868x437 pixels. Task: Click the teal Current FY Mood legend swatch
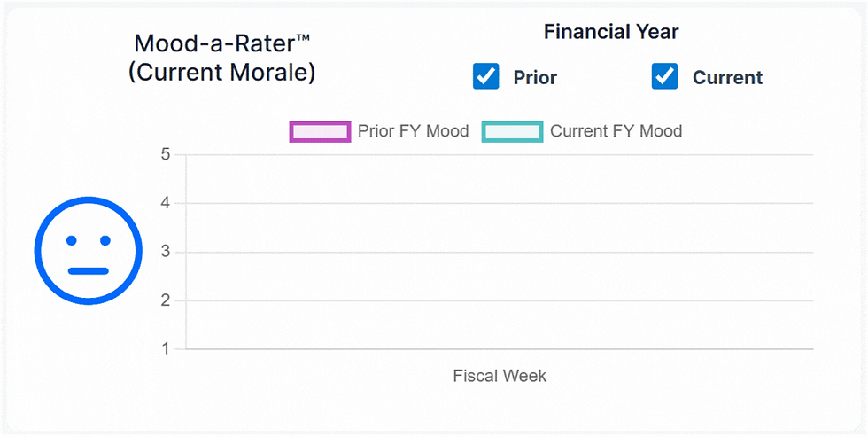pyautogui.click(x=512, y=132)
